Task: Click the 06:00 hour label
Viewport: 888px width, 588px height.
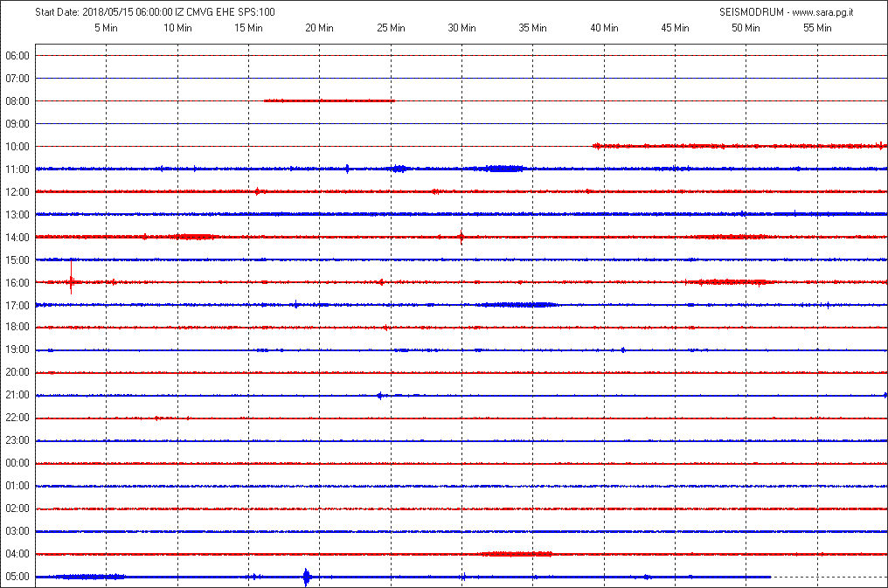Action: [17, 56]
